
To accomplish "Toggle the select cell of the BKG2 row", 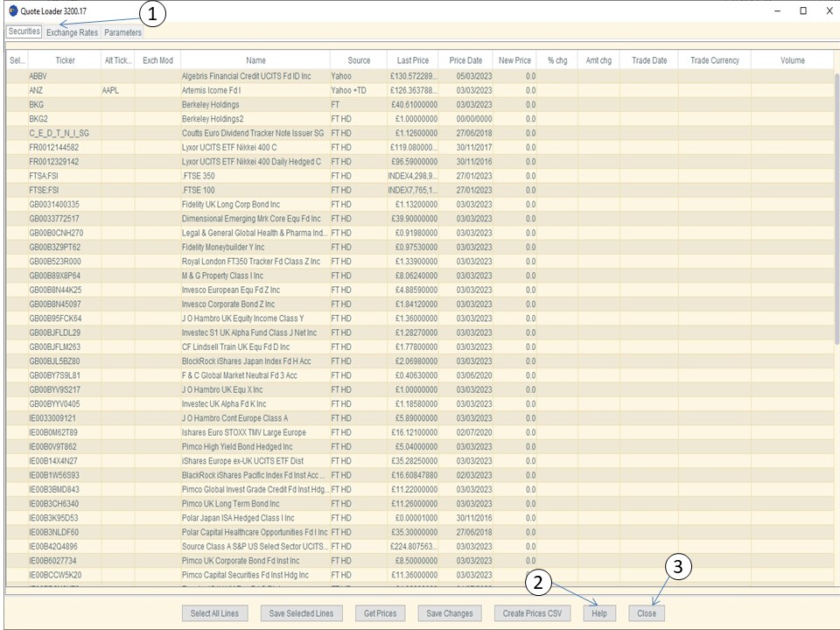I will point(17,119).
